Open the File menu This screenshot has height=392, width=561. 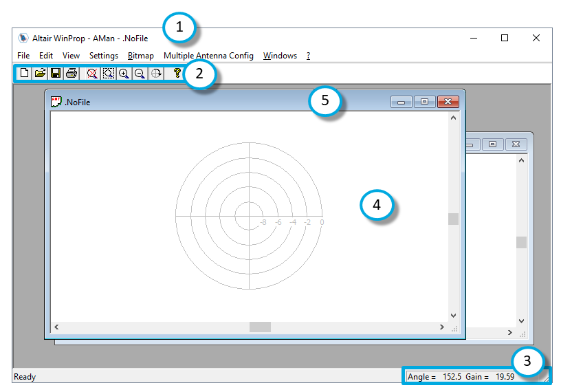point(23,56)
